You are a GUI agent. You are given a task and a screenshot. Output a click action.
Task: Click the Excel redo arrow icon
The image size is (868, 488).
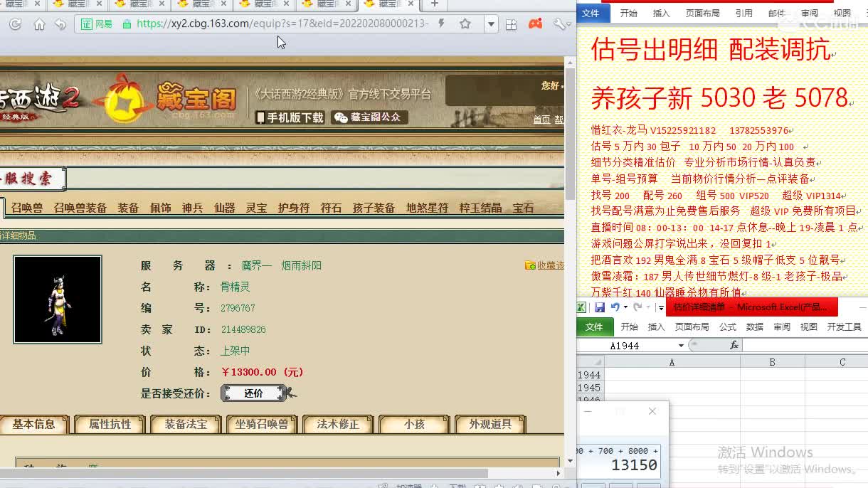coord(637,307)
